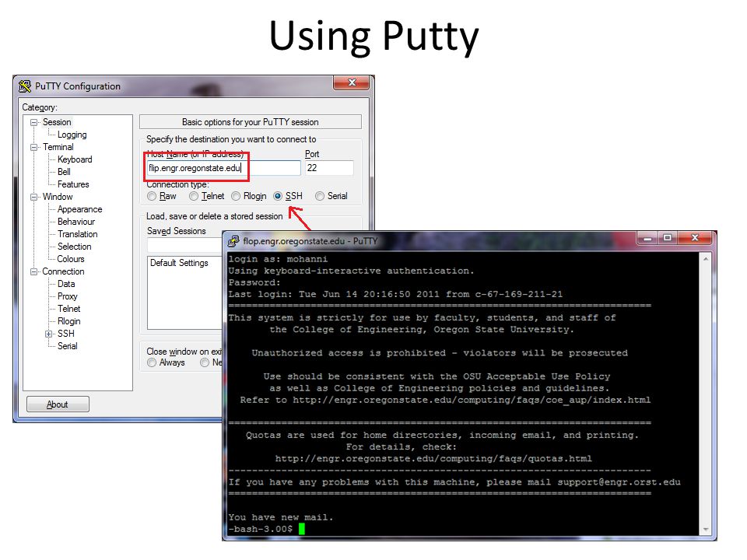Open the Keyboard settings
747x560 pixels.
[75, 159]
